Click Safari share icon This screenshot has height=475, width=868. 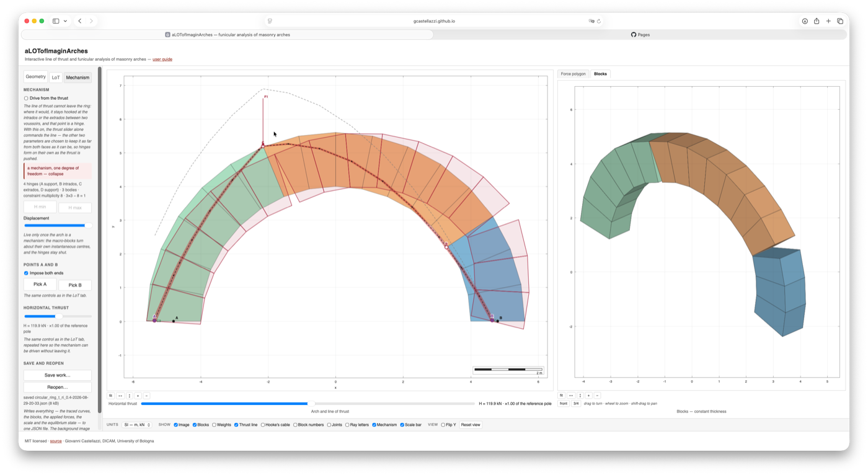[x=817, y=21]
